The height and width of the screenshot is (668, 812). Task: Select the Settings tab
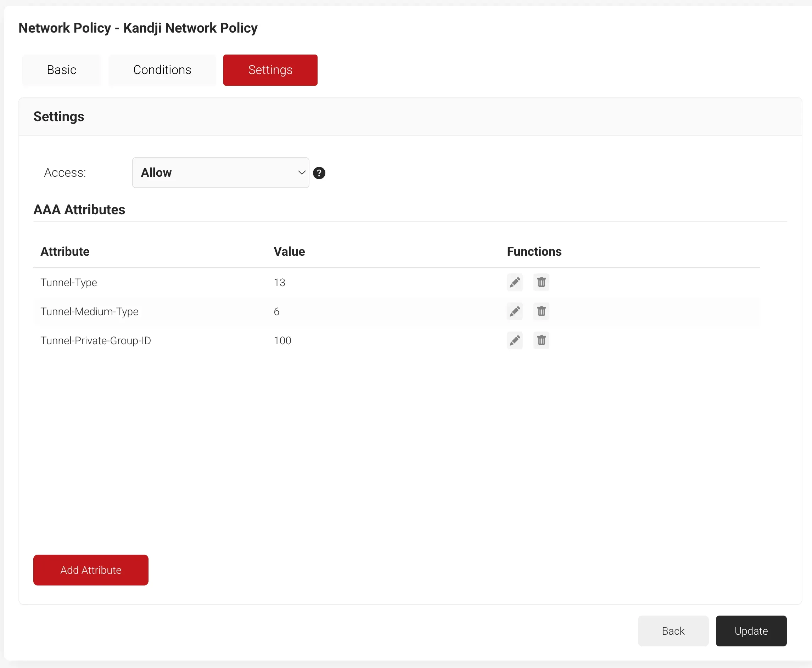pyautogui.click(x=270, y=70)
